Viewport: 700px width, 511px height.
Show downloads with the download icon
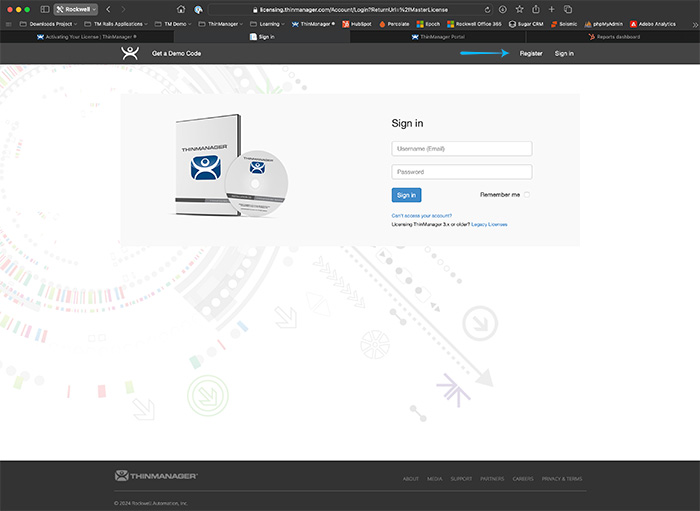[x=503, y=9]
